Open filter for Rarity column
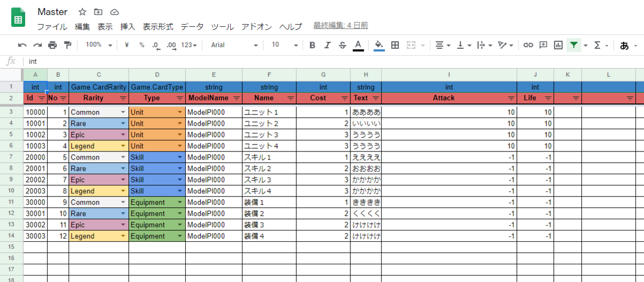The width and height of the screenshot is (644, 282). [x=123, y=98]
